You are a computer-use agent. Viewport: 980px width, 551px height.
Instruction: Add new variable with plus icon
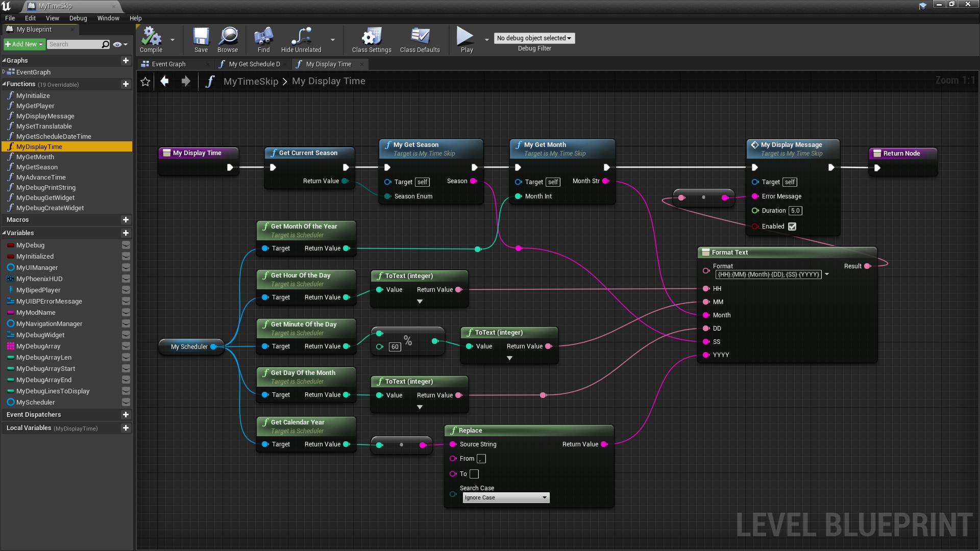[126, 233]
